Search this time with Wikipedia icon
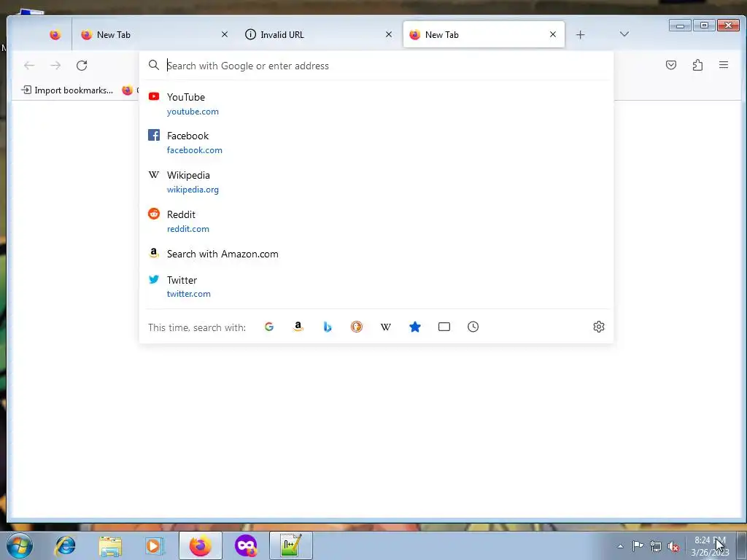747x560 pixels. [x=386, y=327]
